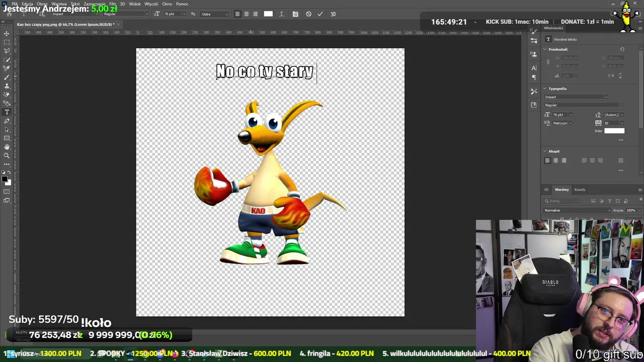Select the Hand tool
The image size is (644, 362).
point(7,147)
